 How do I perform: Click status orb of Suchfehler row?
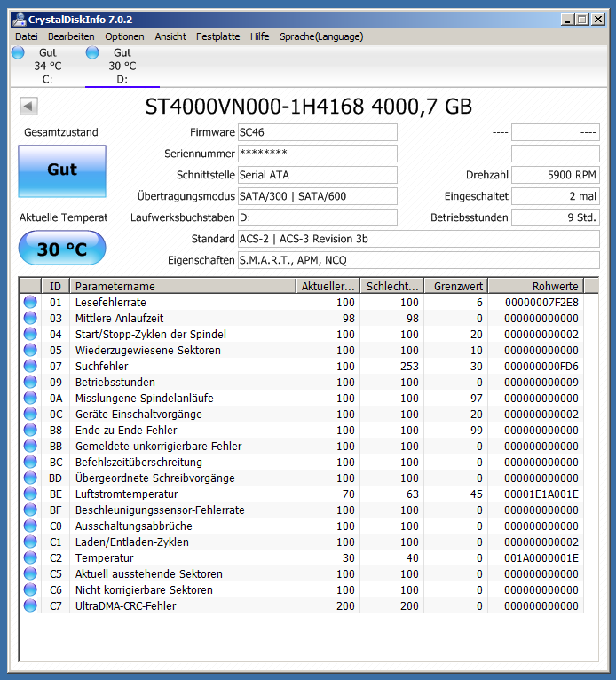[30, 366]
